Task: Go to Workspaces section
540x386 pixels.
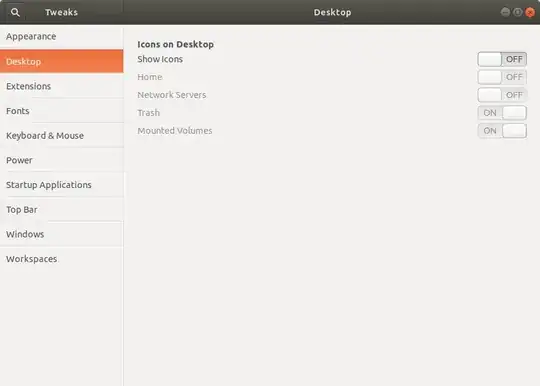Action: 62,259
